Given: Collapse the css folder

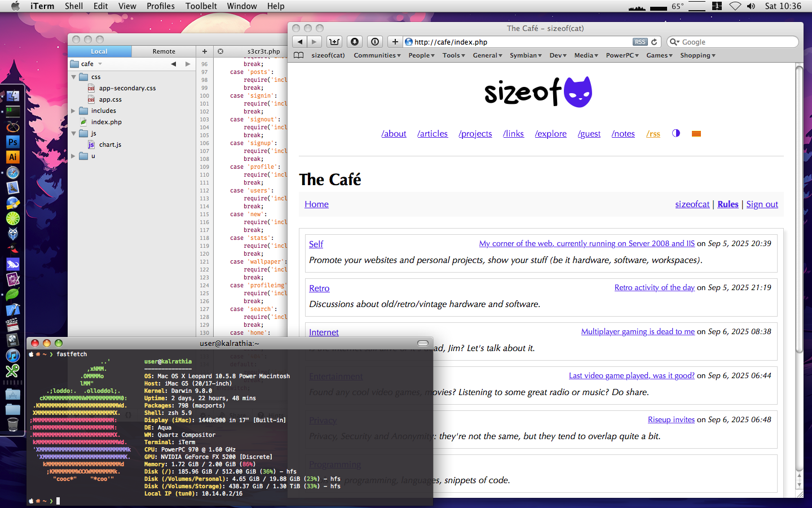Looking at the screenshot, I should click(x=74, y=77).
